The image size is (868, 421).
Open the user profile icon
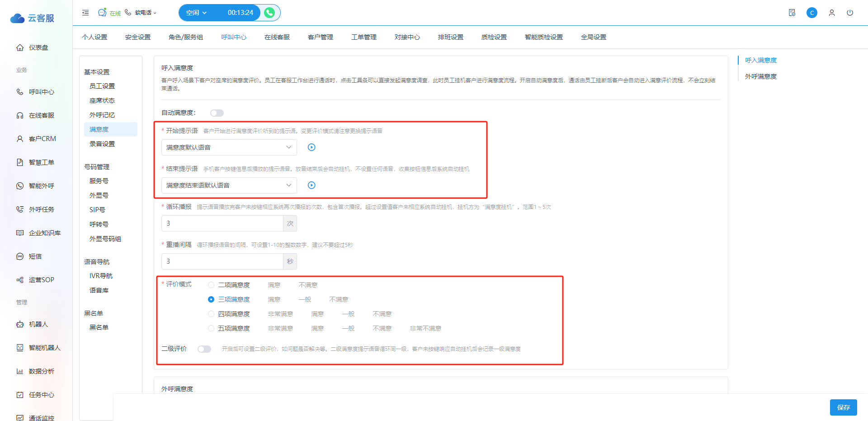coord(832,13)
